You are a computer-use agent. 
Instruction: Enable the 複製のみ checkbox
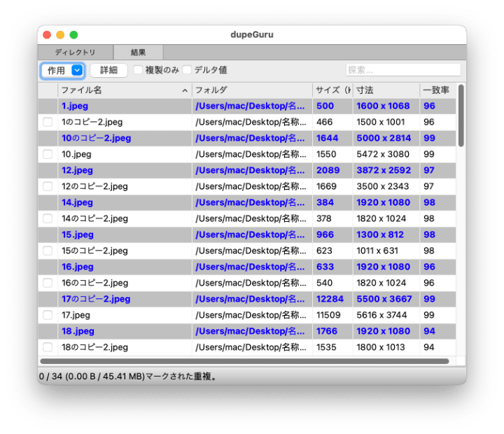click(139, 70)
